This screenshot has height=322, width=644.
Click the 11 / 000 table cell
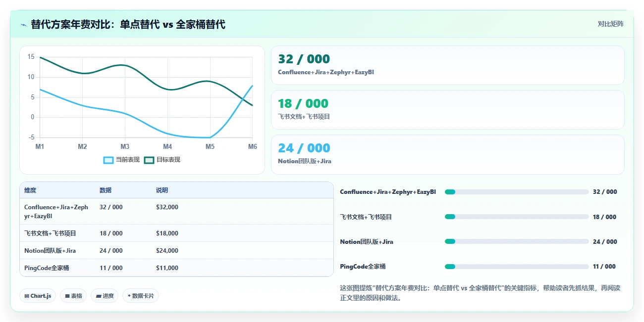point(111,268)
